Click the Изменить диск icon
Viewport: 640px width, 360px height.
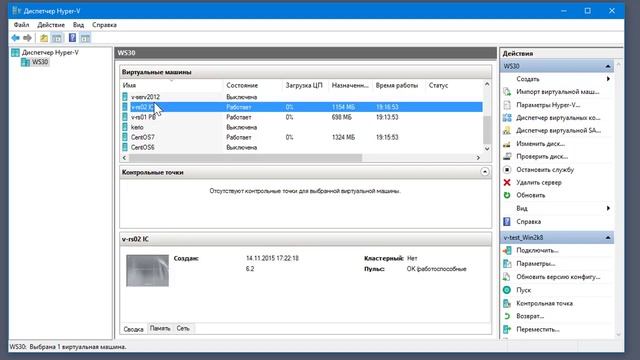[x=507, y=144]
